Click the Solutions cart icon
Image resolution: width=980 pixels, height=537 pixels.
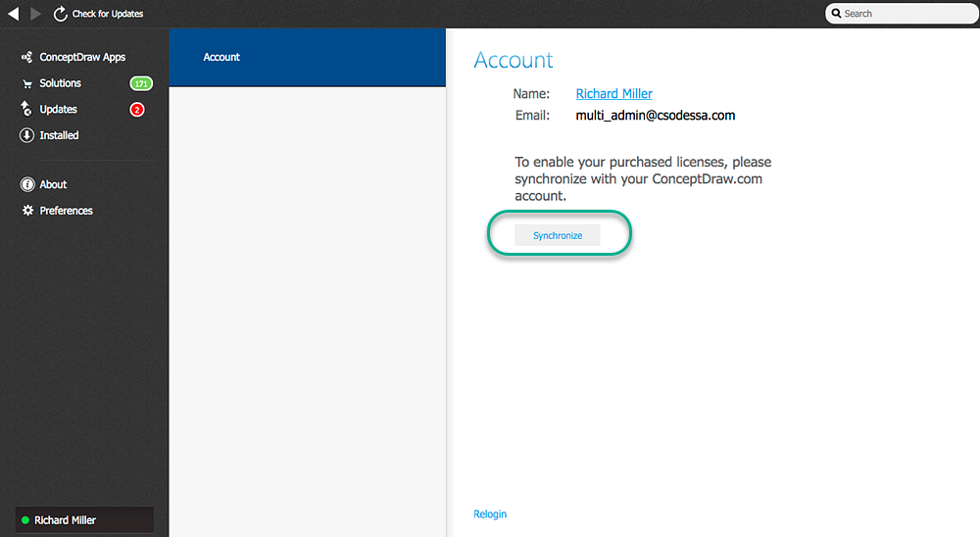pos(26,83)
